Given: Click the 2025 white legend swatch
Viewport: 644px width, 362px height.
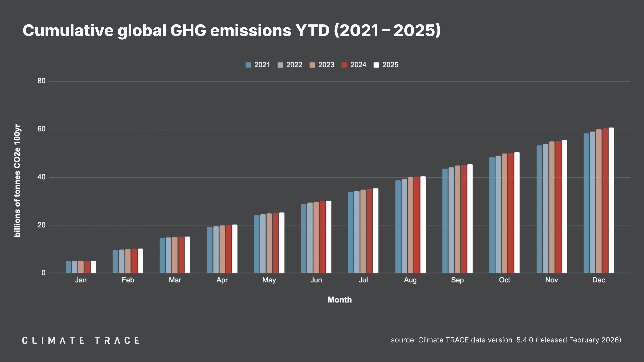Looking at the screenshot, I should click(376, 65).
